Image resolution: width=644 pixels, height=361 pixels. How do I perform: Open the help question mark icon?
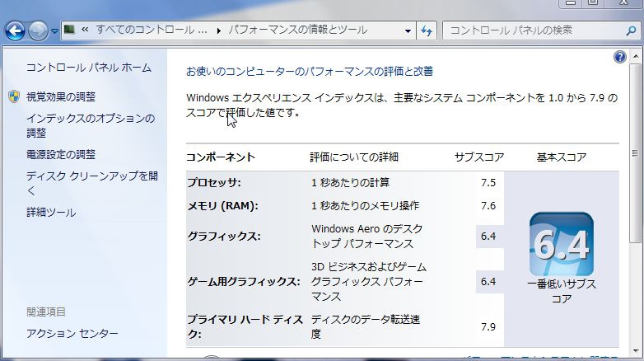point(620,57)
